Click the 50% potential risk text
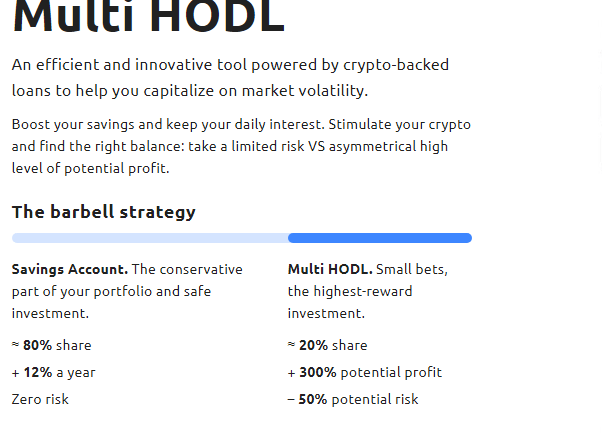 click(x=359, y=399)
